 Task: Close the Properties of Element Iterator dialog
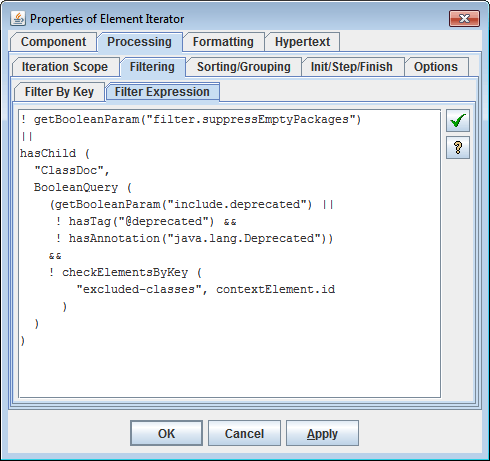[x=464, y=18]
